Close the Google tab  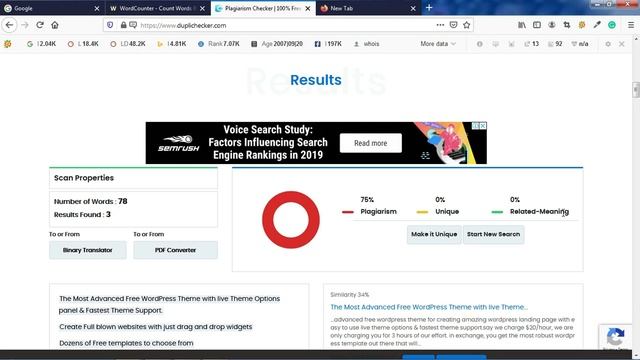[x=97, y=8]
